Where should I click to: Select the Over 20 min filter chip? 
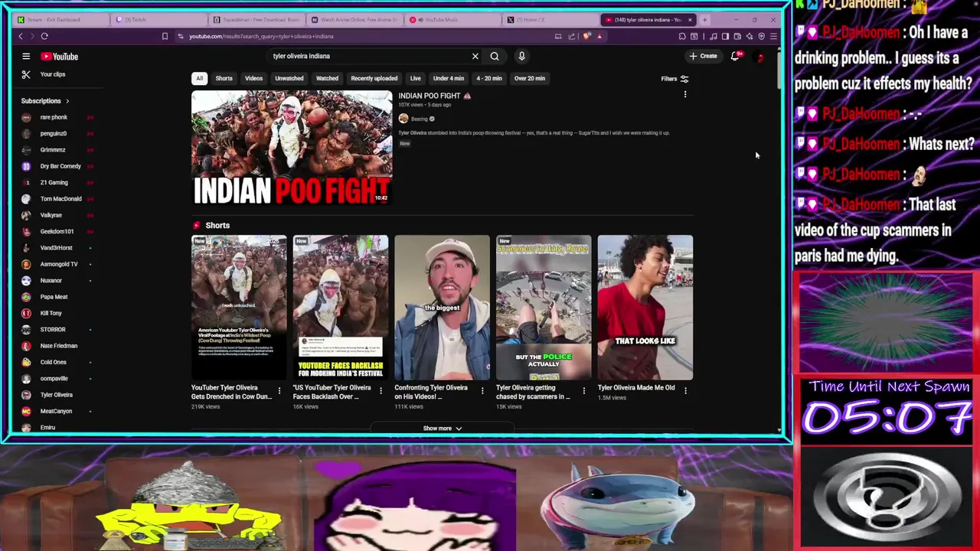(x=530, y=78)
